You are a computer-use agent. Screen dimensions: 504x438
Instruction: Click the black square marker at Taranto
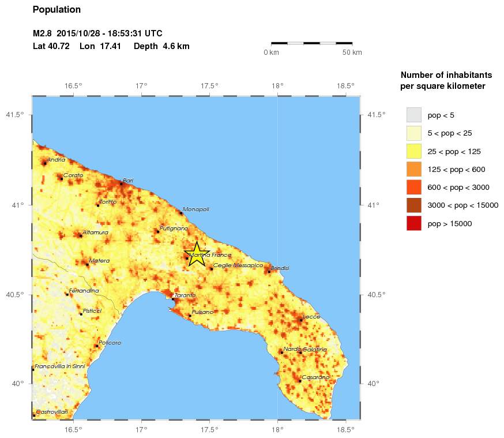pyautogui.click(x=173, y=299)
